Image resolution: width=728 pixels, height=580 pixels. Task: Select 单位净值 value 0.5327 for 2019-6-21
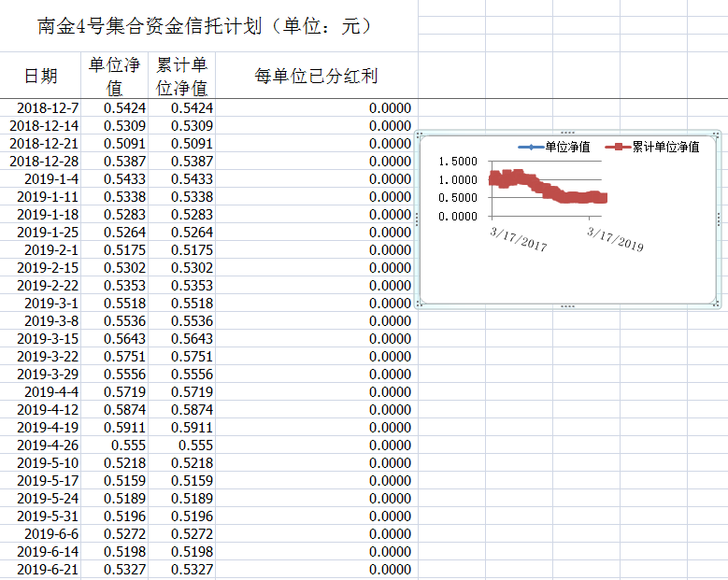click(x=115, y=570)
